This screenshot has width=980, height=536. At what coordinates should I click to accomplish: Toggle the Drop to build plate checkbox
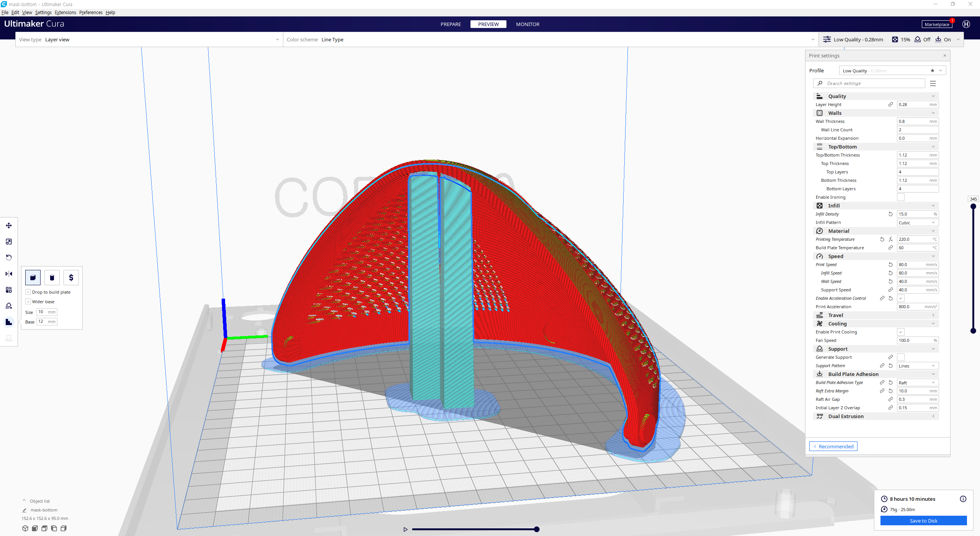(x=28, y=292)
